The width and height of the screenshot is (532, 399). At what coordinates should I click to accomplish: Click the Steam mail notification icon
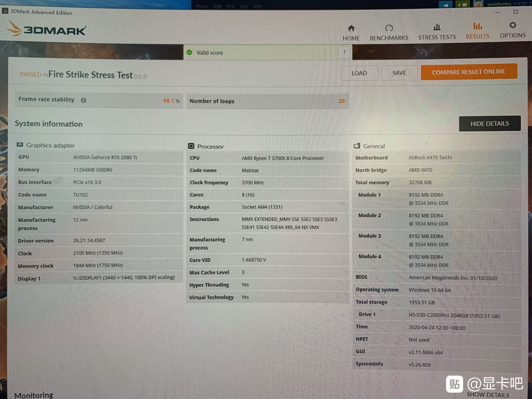coord(462,5)
